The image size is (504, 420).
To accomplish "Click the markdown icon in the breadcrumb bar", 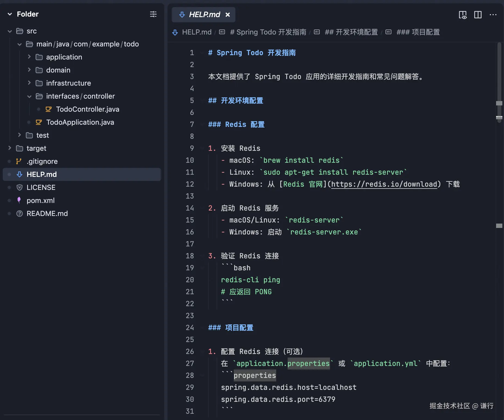I will coord(175,32).
